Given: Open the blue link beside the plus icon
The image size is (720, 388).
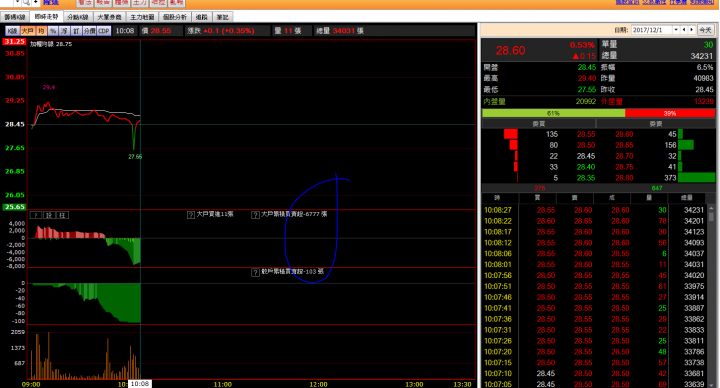Looking at the screenshot, I should click(51, 2).
